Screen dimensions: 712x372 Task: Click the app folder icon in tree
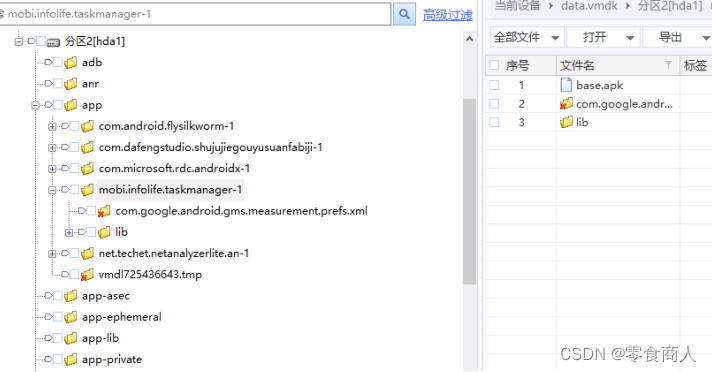[x=70, y=105]
